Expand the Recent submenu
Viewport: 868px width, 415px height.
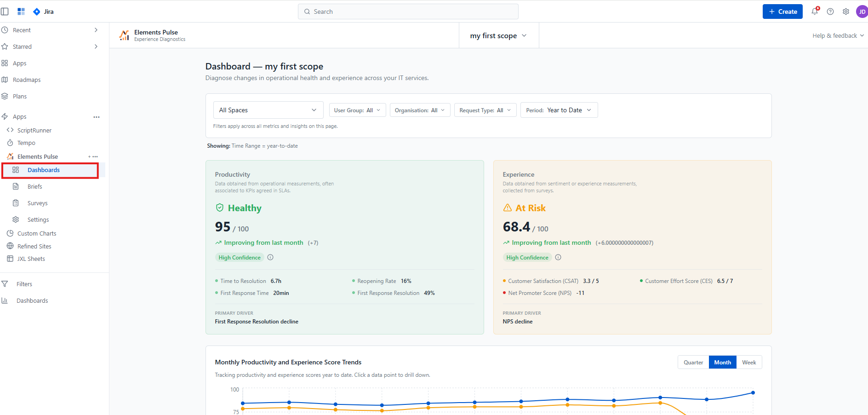coord(96,30)
